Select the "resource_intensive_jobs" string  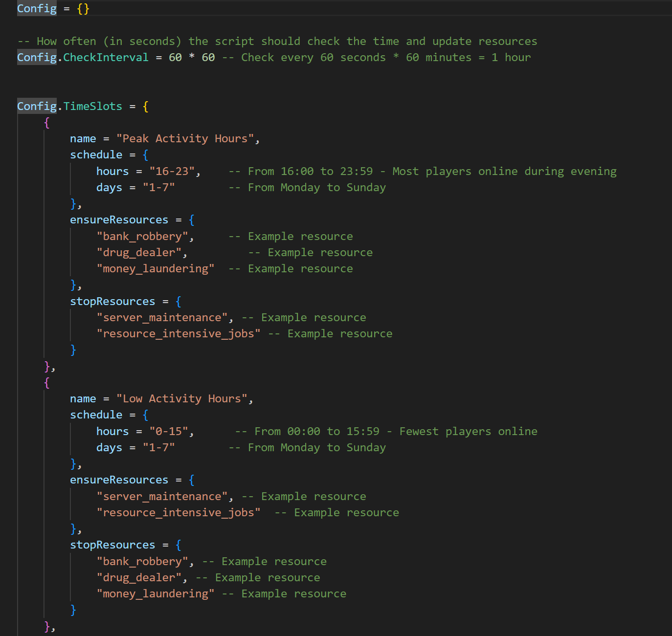(x=178, y=333)
